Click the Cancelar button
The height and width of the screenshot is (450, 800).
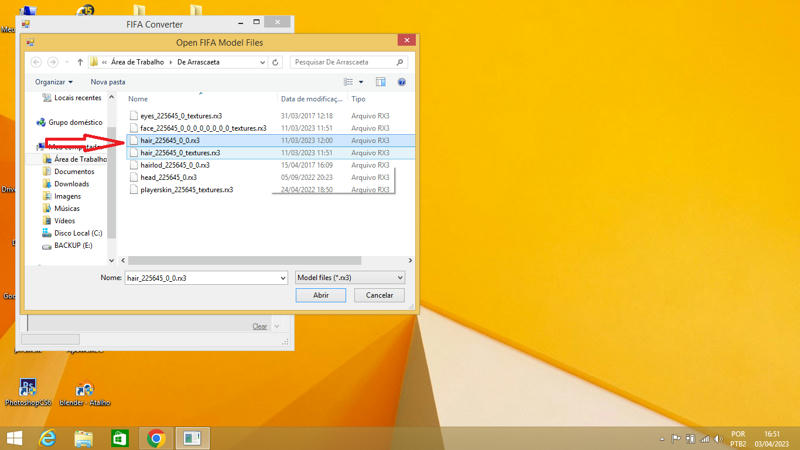pyautogui.click(x=379, y=295)
